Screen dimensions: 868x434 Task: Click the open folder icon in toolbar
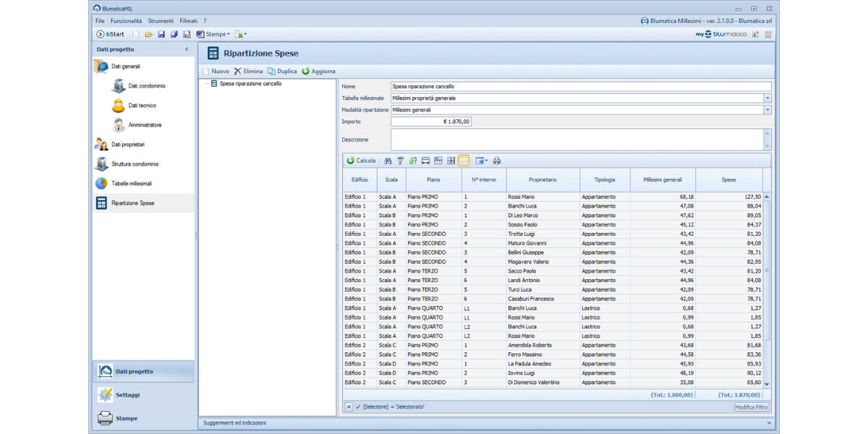pyautogui.click(x=148, y=34)
